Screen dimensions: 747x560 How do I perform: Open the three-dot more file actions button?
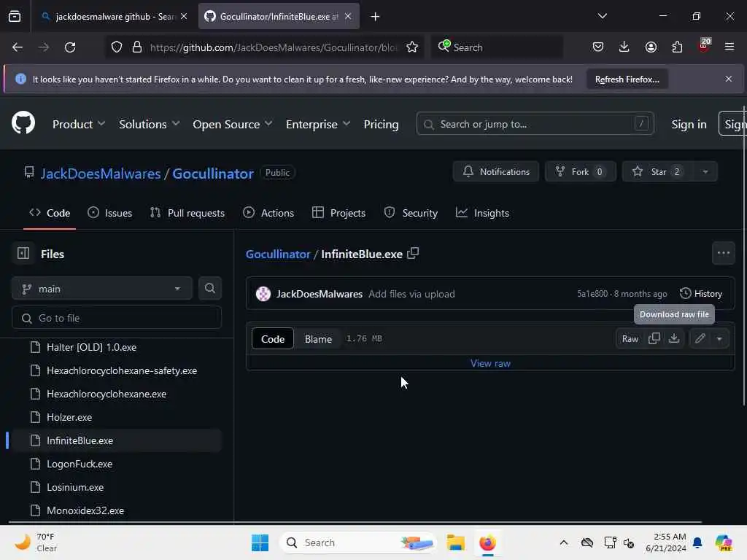coord(723,253)
